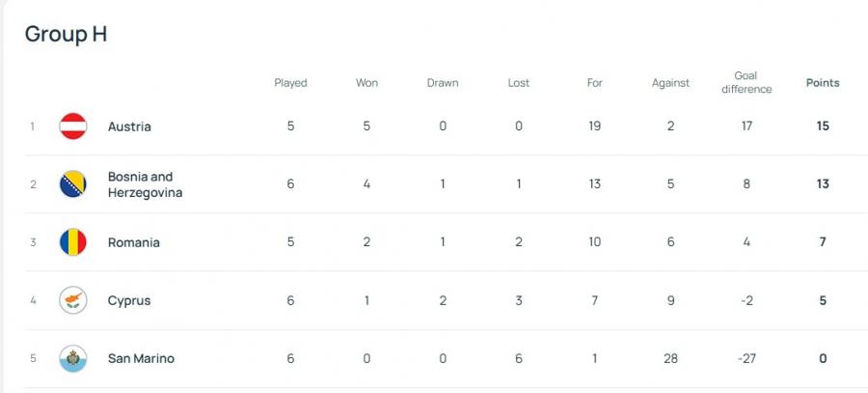Screen dimensions: 868x393
Task: Click the For goals column header
Action: (595, 83)
